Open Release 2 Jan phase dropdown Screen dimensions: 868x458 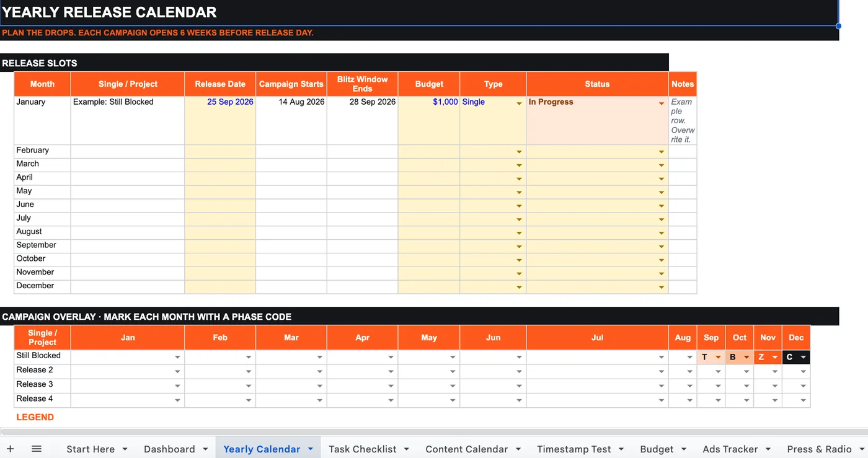pos(177,371)
